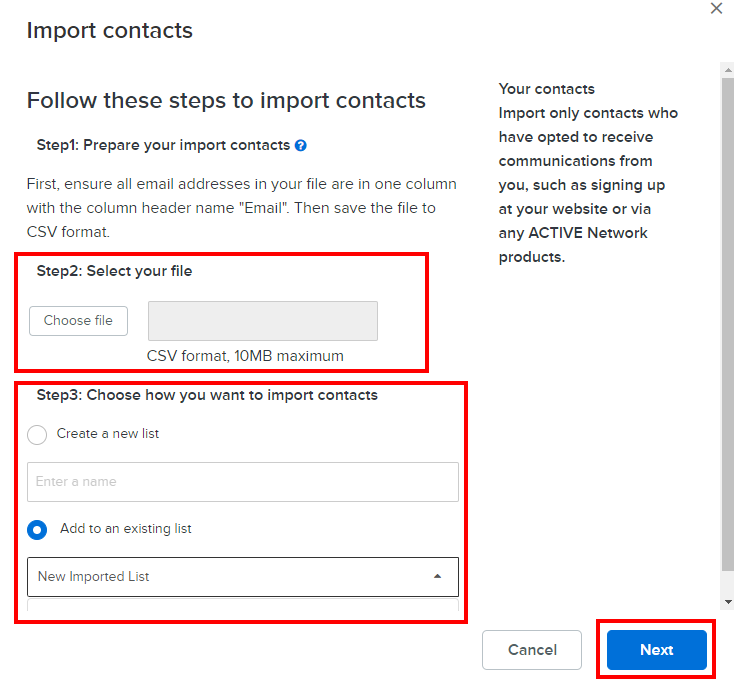Click the 'Step2: Select your file' heading
The height and width of the screenshot is (680, 734).
114,271
